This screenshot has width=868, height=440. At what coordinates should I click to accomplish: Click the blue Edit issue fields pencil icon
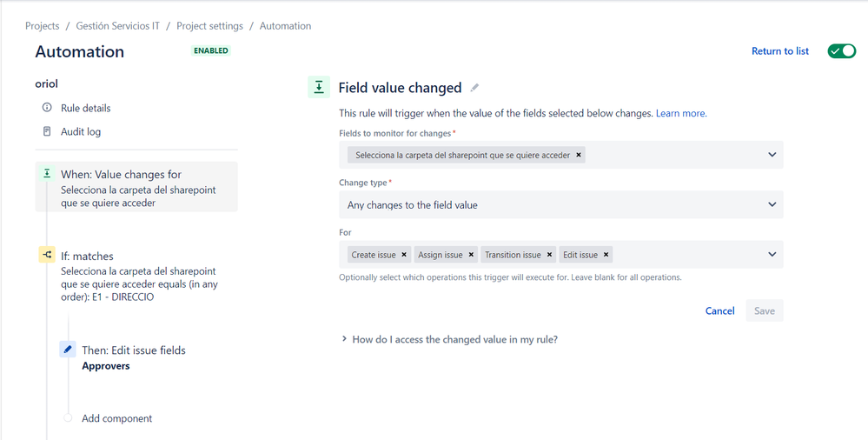coord(68,350)
